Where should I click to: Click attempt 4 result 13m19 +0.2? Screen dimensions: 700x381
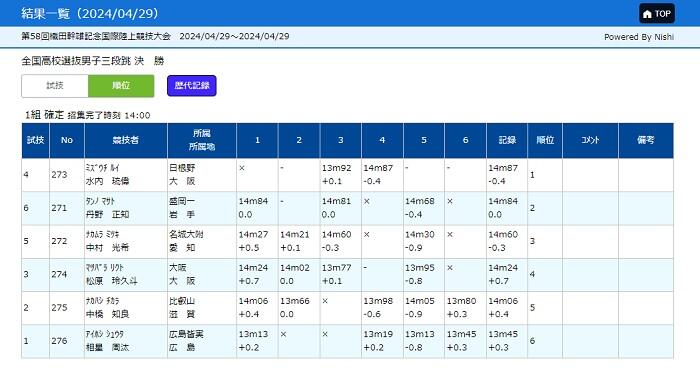coord(382,341)
